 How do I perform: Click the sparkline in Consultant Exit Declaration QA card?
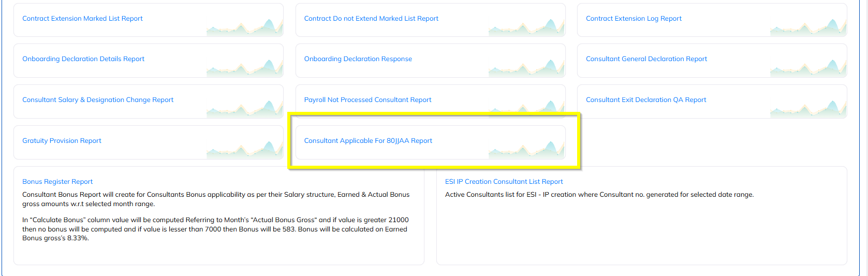coord(808,108)
